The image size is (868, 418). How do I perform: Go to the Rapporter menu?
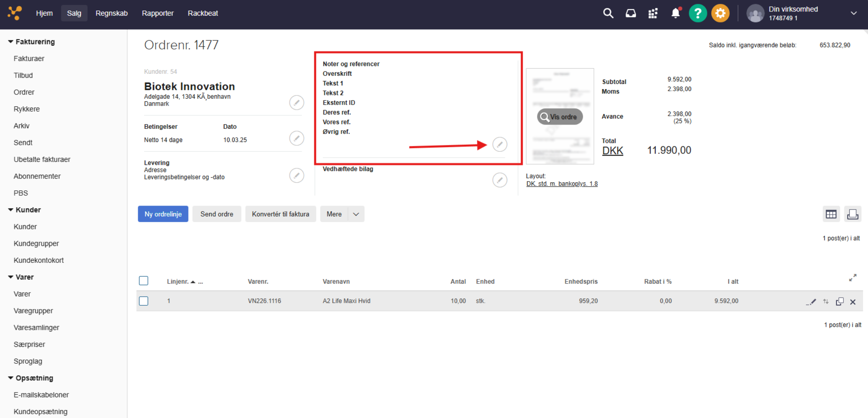(x=158, y=14)
